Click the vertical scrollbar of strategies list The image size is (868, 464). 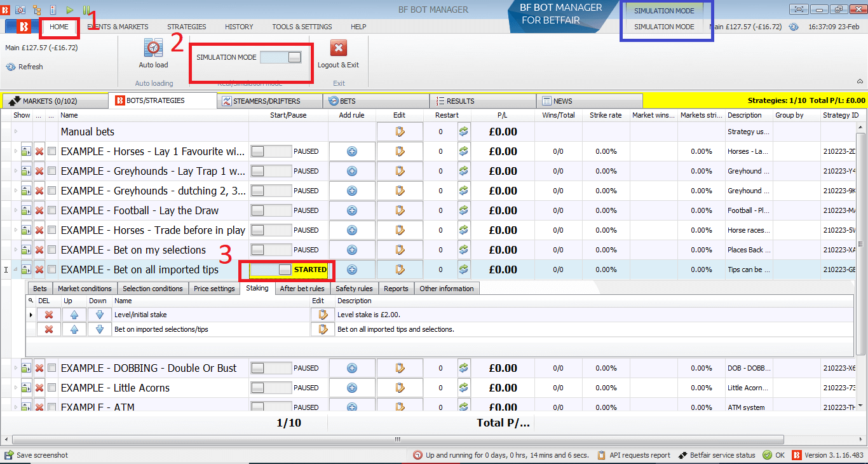[x=861, y=243]
